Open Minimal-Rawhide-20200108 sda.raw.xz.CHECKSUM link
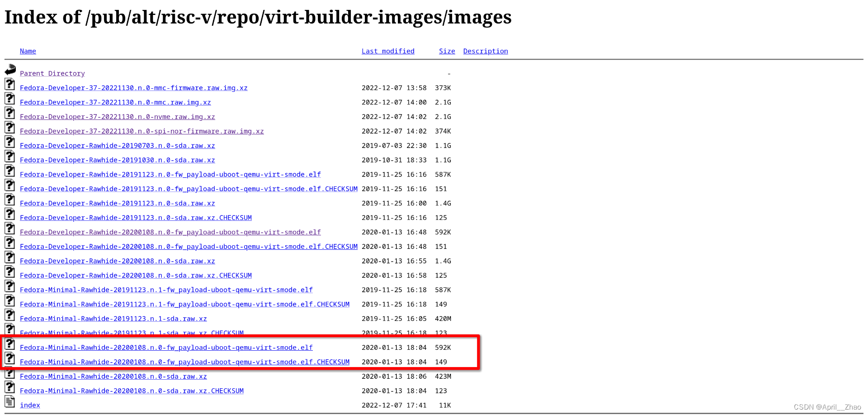Image resolution: width=868 pixels, height=415 pixels. pyautogui.click(x=132, y=391)
